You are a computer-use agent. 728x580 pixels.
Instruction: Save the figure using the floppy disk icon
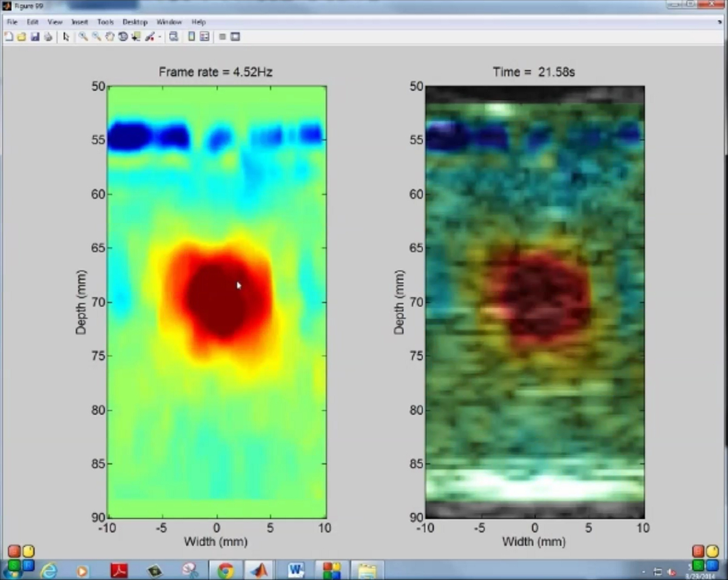click(35, 37)
